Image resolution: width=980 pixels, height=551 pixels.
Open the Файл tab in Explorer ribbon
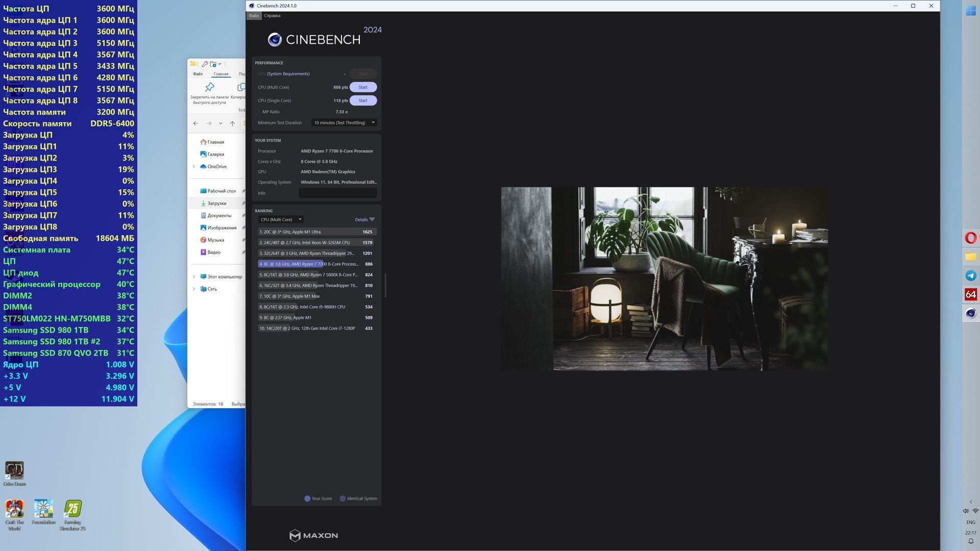198,74
